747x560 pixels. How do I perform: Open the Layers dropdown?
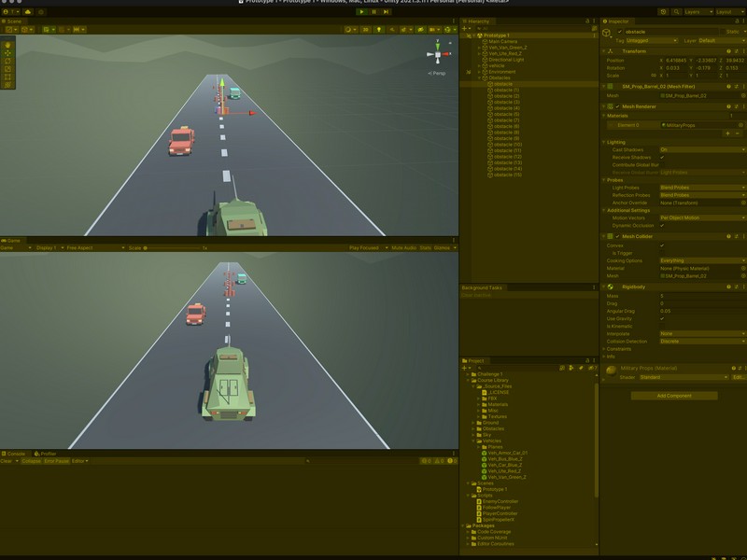[x=698, y=11]
